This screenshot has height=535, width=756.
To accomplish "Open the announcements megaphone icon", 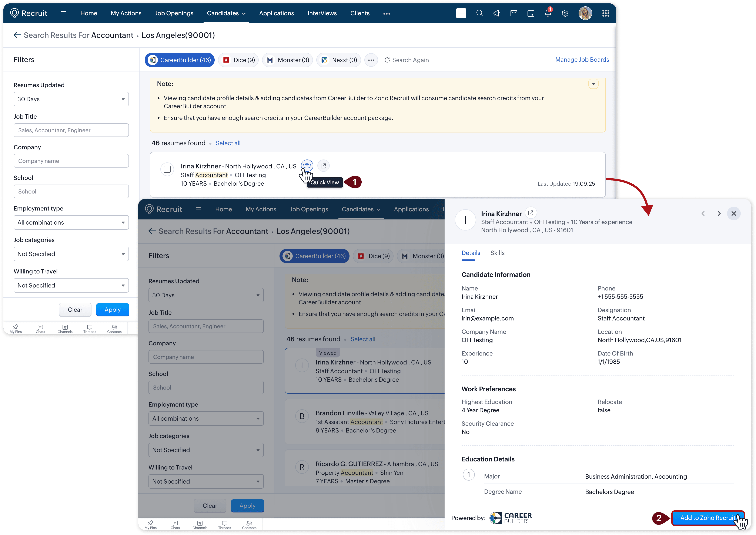I will (497, 13).
